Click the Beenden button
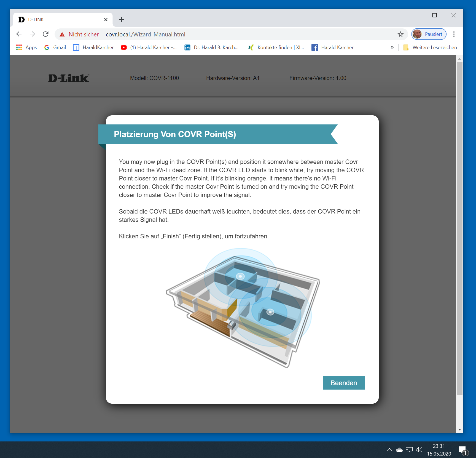Viewport: 476px width, 458px height. click(344, 383)
